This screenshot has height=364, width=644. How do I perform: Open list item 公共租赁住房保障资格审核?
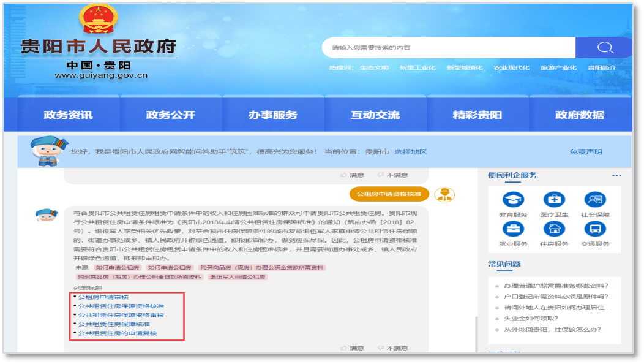tap(121, 315)
